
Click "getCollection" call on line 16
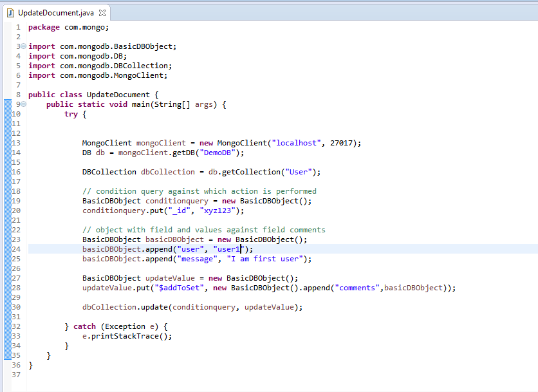(251, 172)
